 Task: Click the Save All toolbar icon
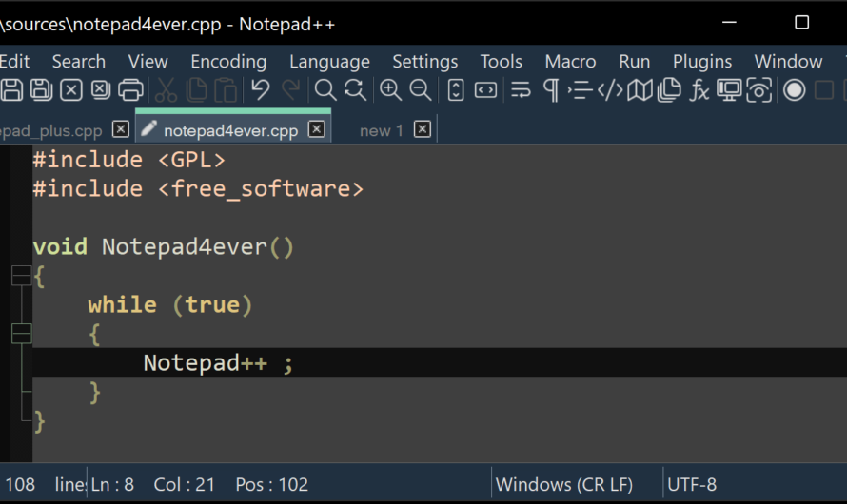point(41,90)
